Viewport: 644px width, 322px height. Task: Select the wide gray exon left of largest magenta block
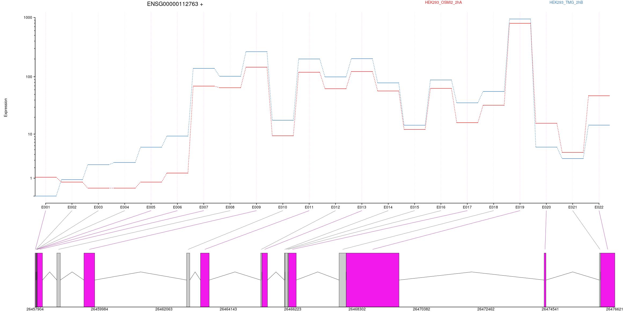(x=343, y=280)
